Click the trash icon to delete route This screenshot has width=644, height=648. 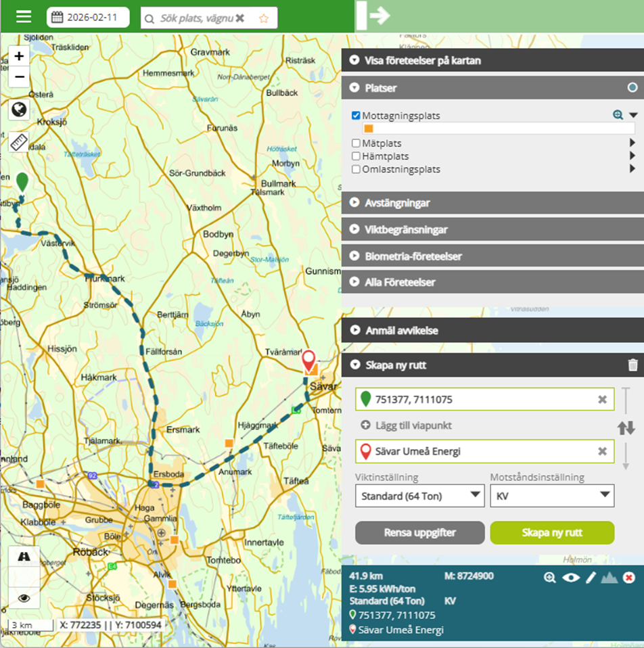632,365
